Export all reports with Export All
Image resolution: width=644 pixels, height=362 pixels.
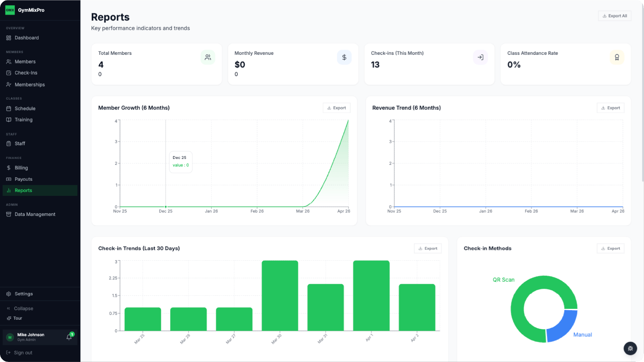[614, 15]
